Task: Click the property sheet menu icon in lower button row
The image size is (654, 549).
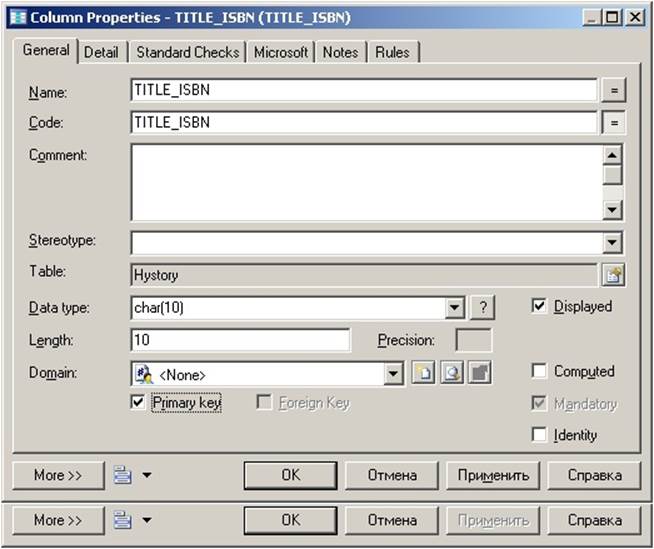Action: [123, 520]
